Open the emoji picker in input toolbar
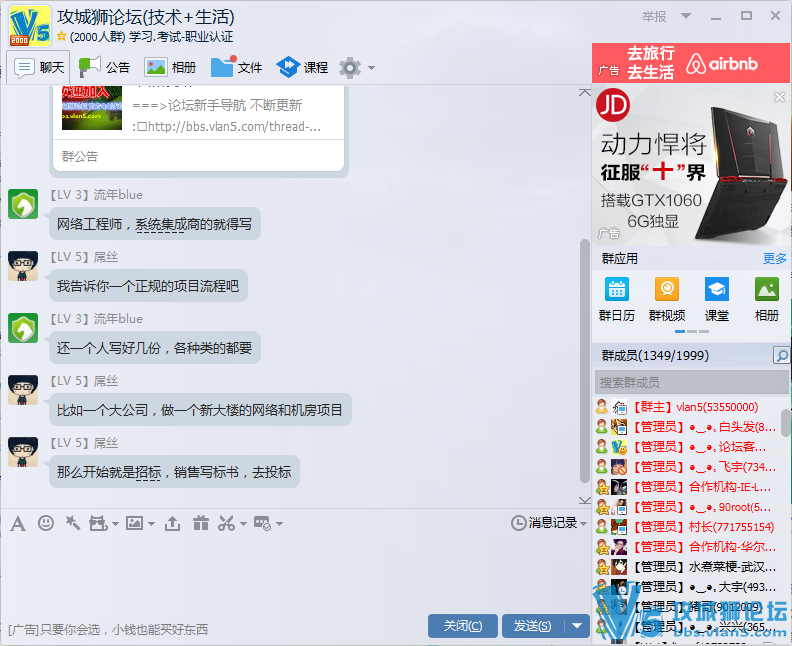Screen dimensions: 792x646 (46, 523)
